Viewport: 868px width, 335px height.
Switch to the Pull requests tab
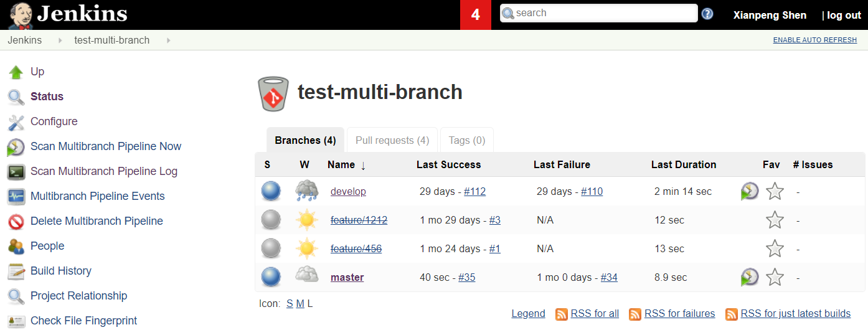(392, 141)
